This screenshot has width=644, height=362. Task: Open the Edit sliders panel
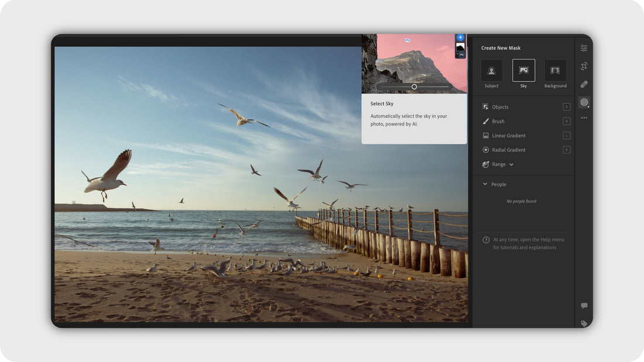click(584, 48)
